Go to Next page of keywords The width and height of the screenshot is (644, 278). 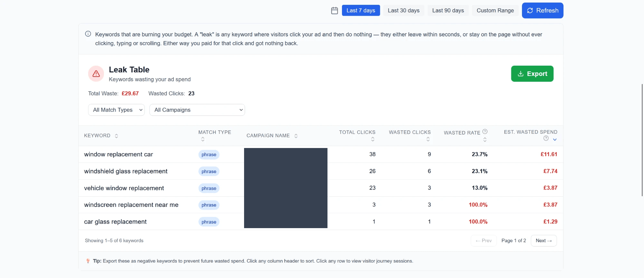544,241
